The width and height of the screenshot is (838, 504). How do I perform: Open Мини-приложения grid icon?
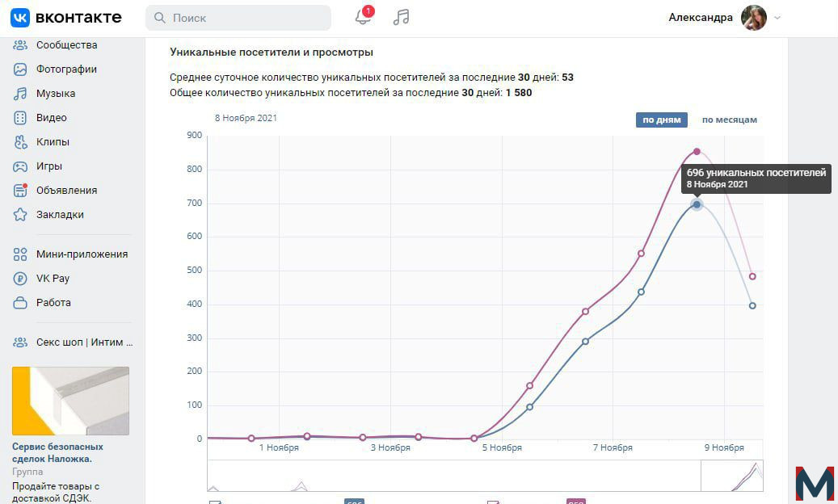(x=20, y=254)
